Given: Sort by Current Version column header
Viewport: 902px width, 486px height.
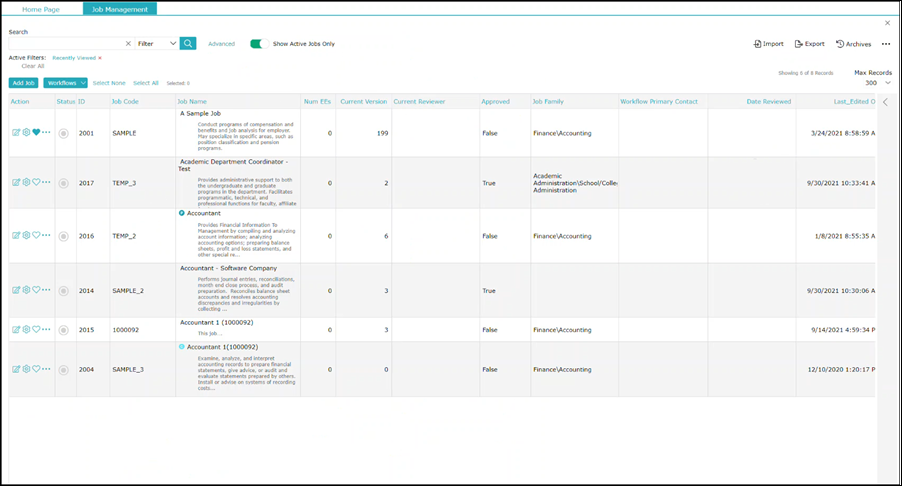Looking at the screenshot, I should [364, 102].
